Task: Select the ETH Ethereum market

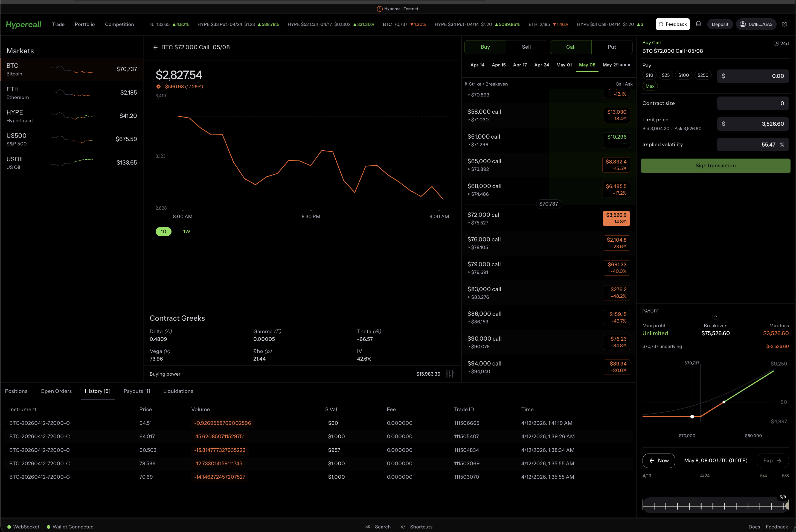Action: pyautogui.click(x=72, y=93)
